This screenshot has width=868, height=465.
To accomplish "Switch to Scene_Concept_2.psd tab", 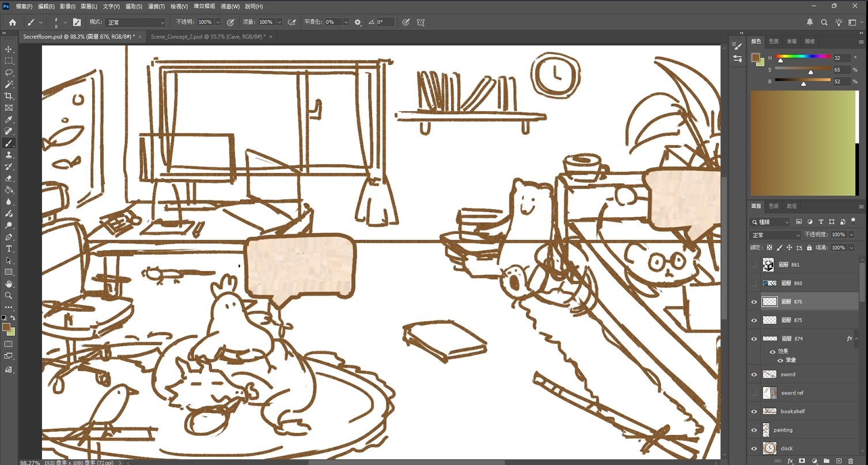I will (208, 36).
